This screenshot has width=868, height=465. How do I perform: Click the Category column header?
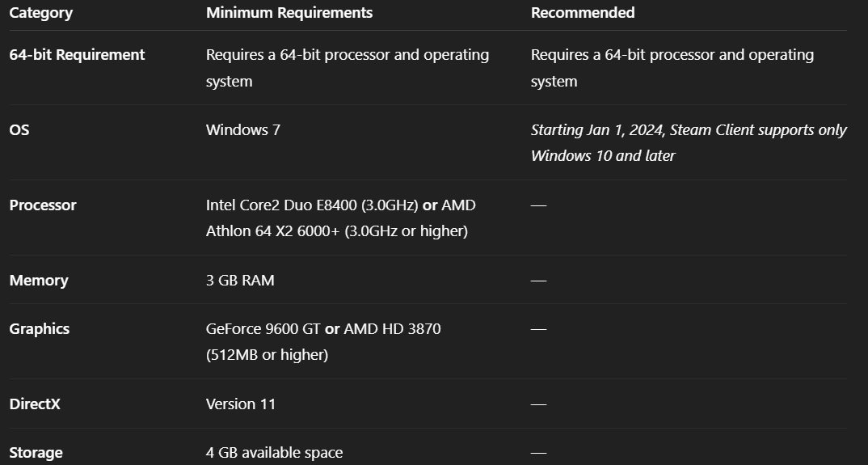40,13
